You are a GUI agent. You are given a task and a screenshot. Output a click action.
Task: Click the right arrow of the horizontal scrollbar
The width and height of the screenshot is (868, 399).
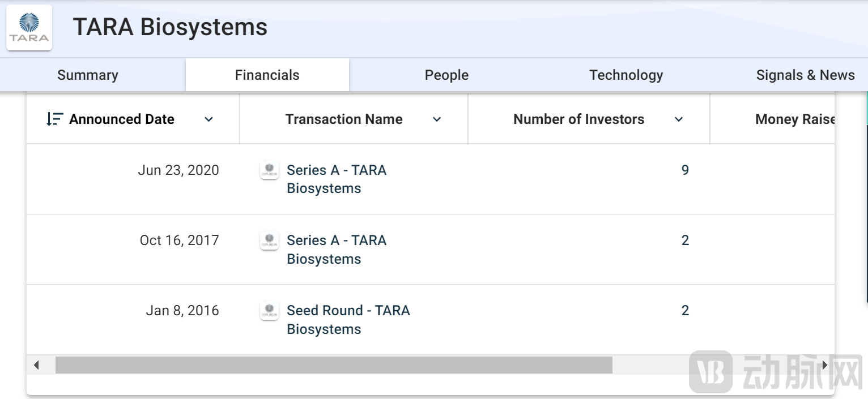(825, 365)
